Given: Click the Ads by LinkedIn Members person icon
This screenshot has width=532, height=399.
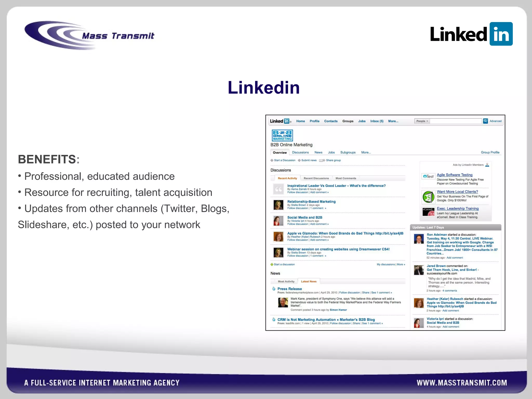Looking at the screenshot, I should pyautogui.click(x=487, y=165).
